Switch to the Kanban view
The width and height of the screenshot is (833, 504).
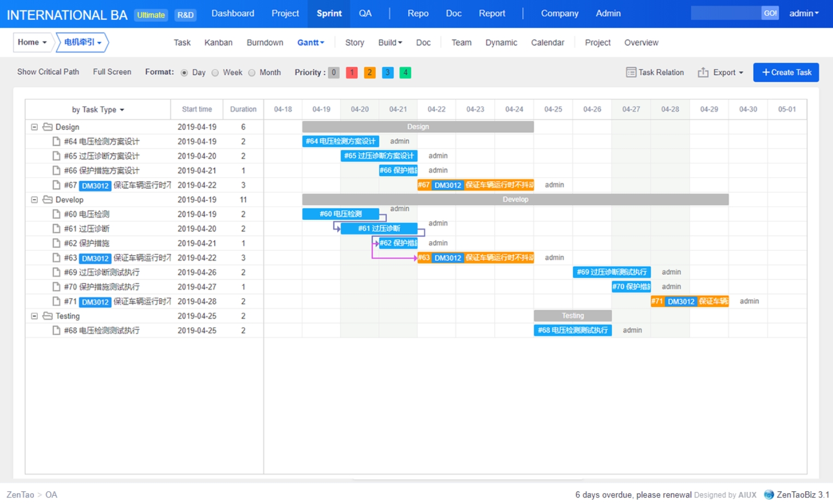pos(218,43)
